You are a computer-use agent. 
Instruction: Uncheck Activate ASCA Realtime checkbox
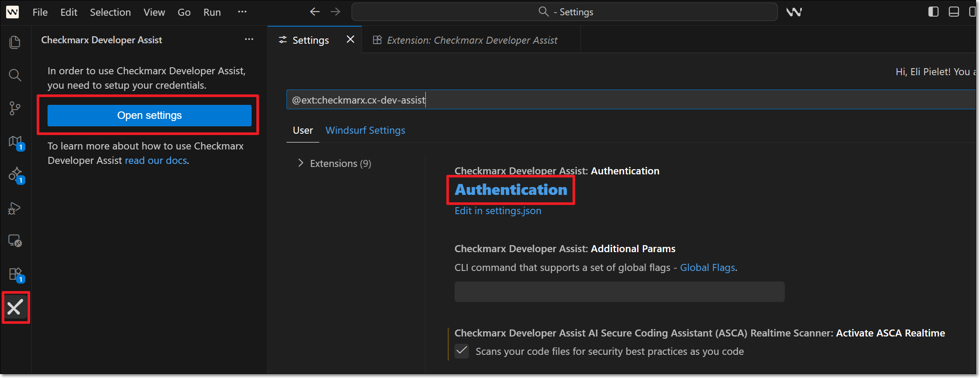462,351
